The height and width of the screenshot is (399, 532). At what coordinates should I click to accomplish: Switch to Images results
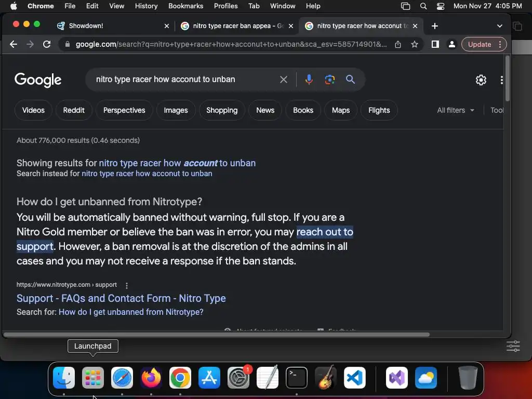(176, 110)
